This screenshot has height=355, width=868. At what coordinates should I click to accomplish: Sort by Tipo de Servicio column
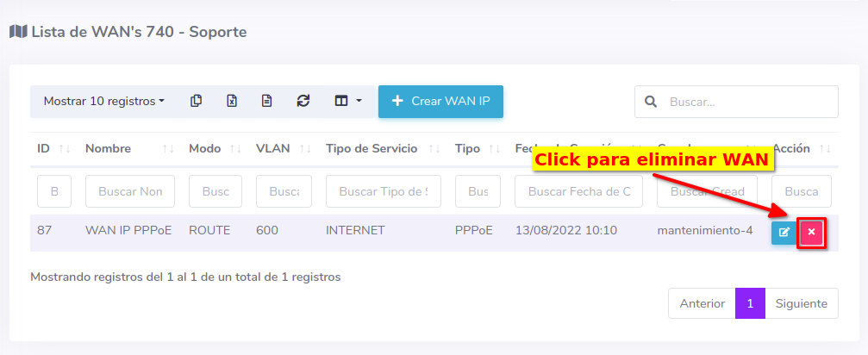(x=383, y=148)
